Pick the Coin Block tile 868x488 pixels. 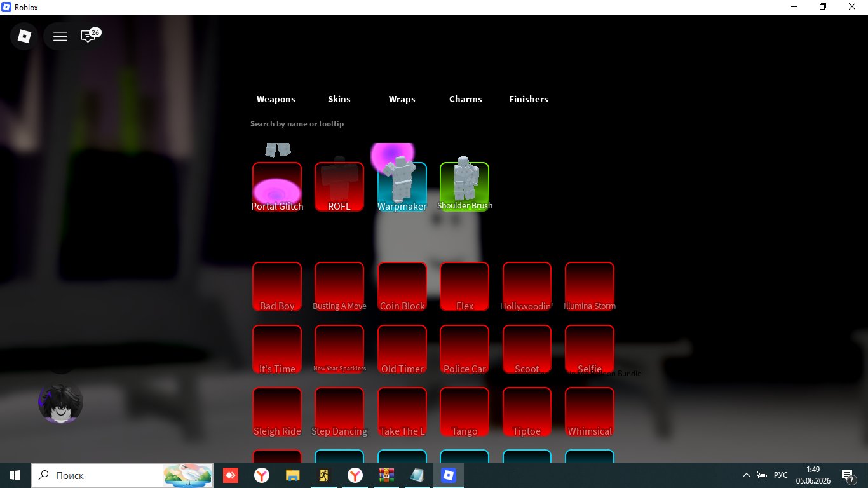point(402,287)
